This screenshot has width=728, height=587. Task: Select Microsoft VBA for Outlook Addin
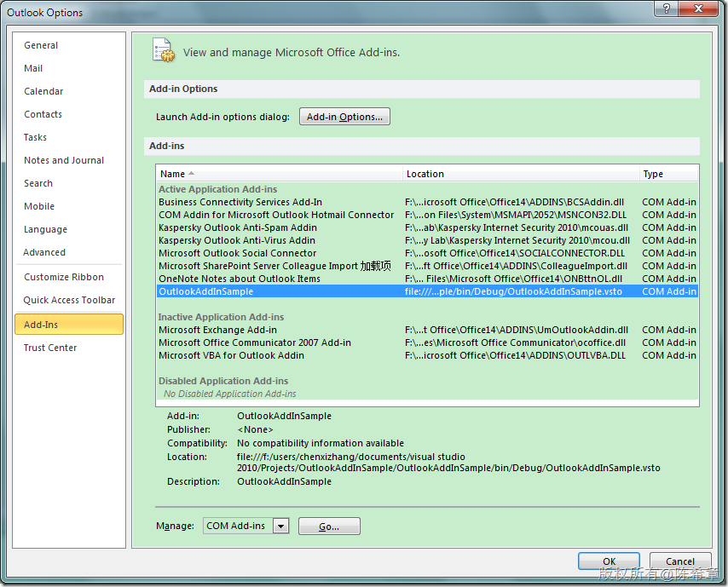[427, 355]
